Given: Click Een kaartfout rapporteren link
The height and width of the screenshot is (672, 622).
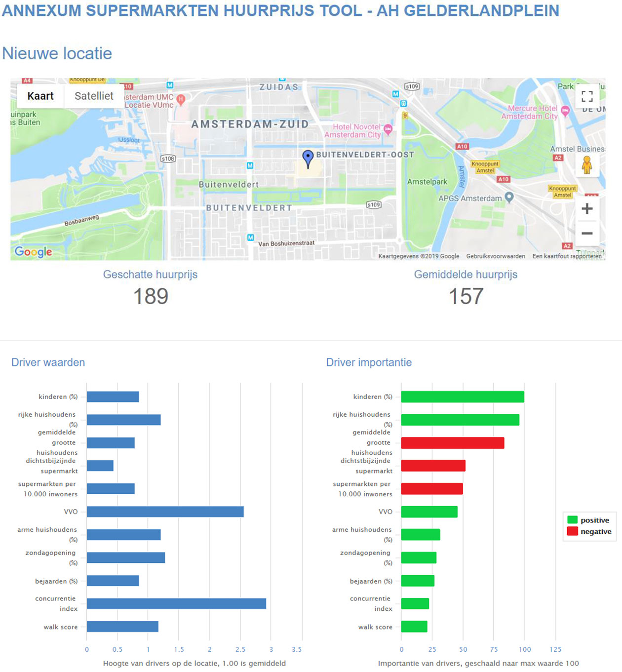Looking at the screenshot, I should coord(567,256).
